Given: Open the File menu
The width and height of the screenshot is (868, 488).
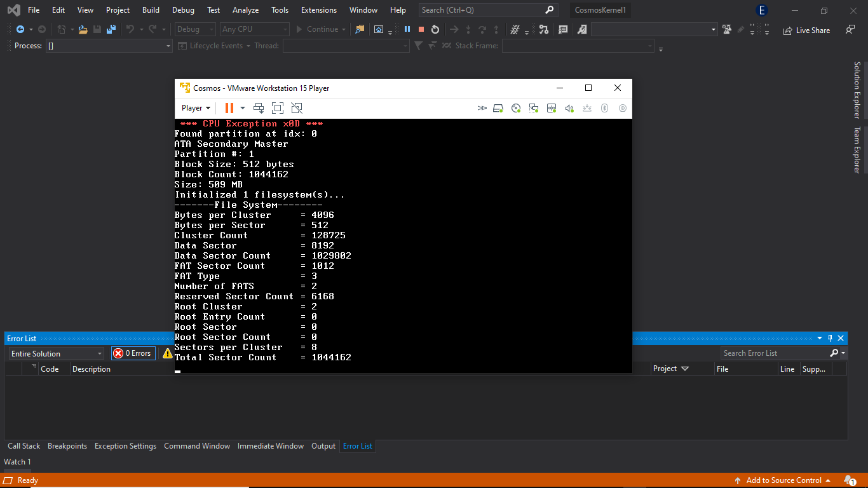Looking at the screenshot, I should 34,10.
